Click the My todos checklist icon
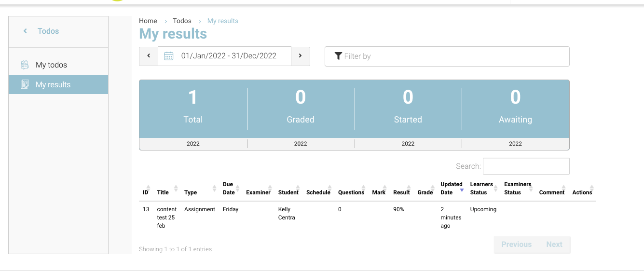The image size is (644, 272). (x=25, y=65)
